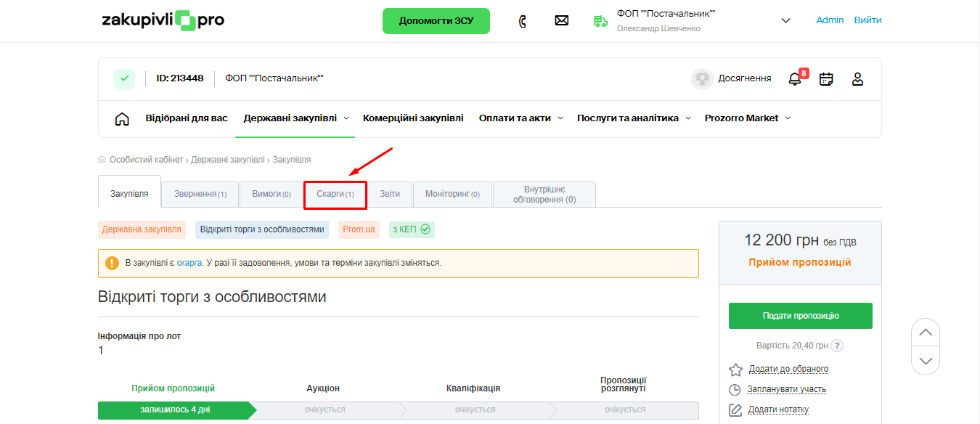Open the скарга link in warning banner

189,263
